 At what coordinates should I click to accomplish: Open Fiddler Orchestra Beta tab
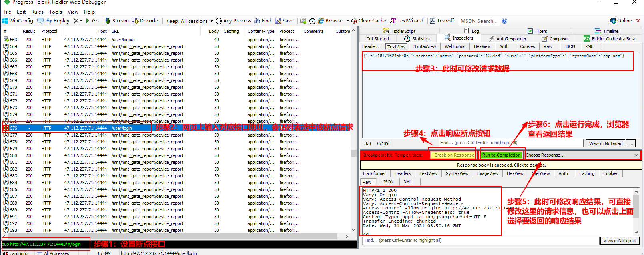[x=609, y=39]
